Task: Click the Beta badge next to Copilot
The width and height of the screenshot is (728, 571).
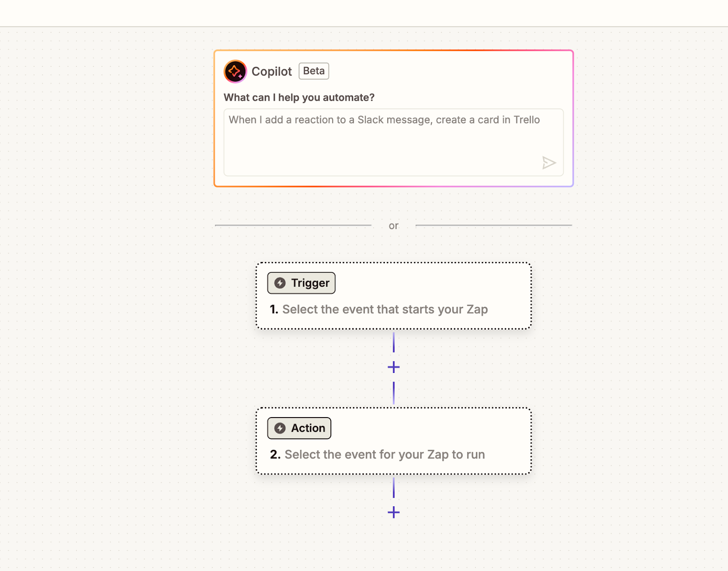Action: click(x=313, y=71)
